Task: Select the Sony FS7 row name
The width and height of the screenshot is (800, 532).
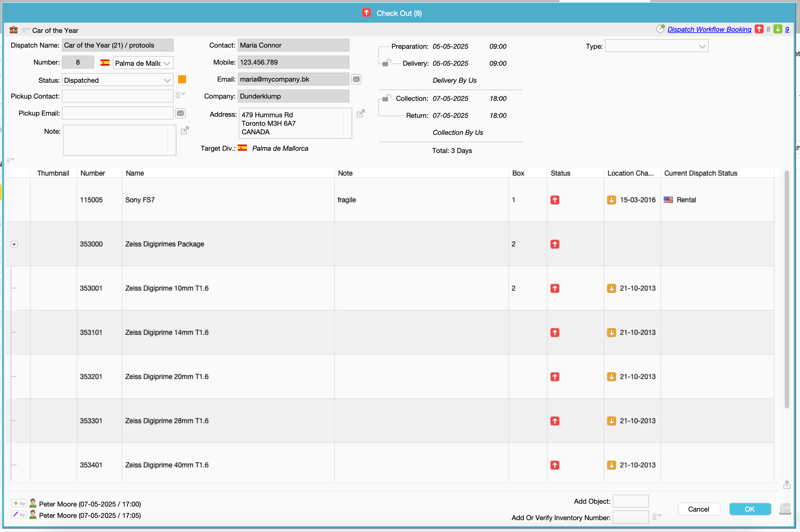Action: tap(140, 200)
